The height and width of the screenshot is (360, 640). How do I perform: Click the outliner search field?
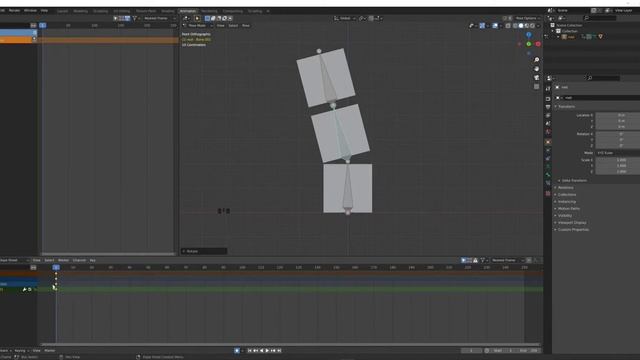click(600, 18)
